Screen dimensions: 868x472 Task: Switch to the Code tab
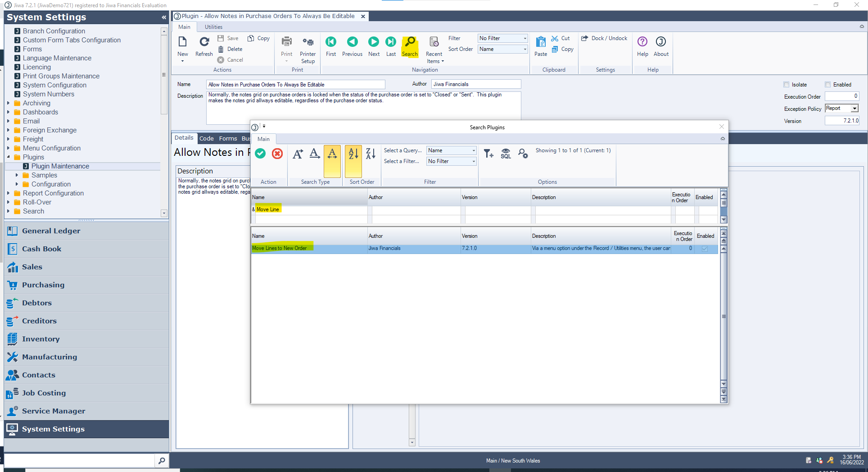pos(206,138)
